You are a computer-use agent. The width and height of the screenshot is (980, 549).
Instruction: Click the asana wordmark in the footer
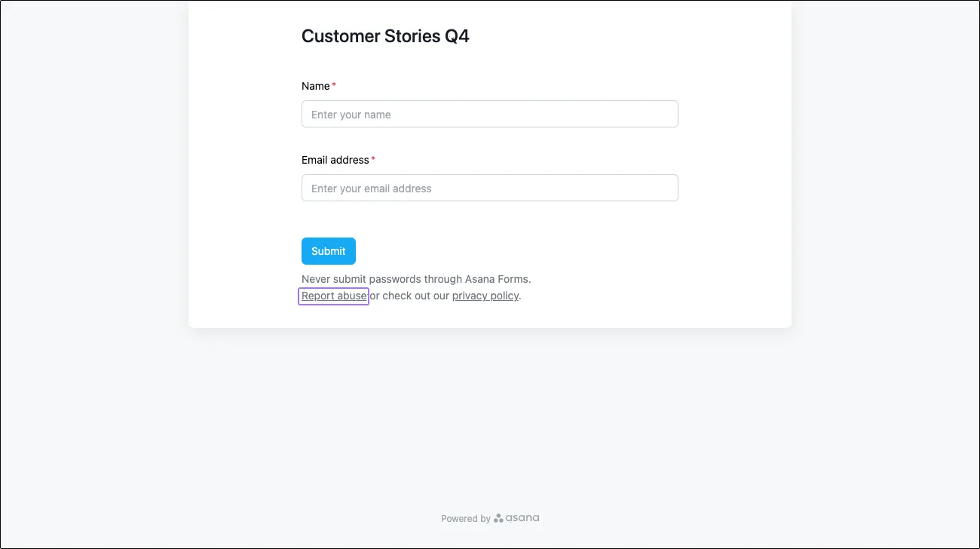tap(522, 518)
